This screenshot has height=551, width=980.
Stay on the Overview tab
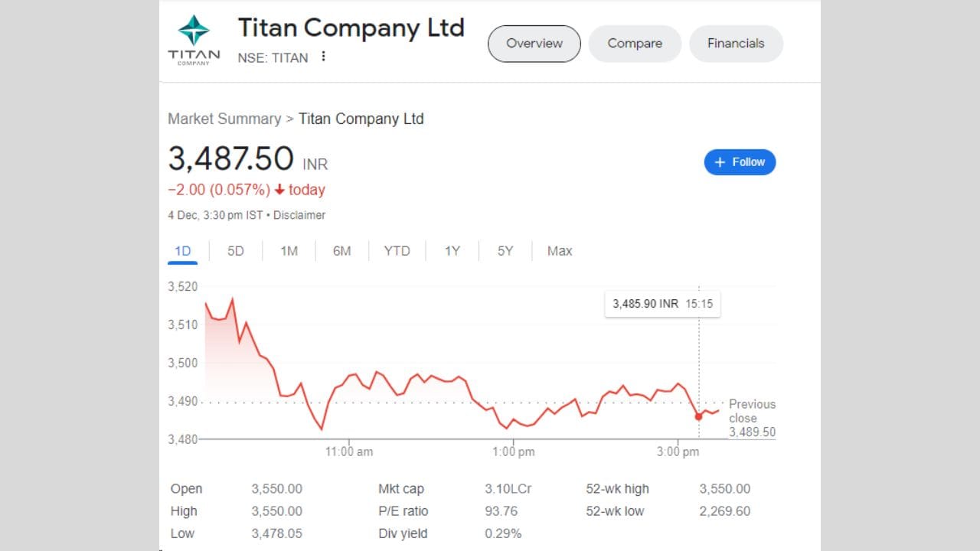pyautogui.click(x=534, y=44)
